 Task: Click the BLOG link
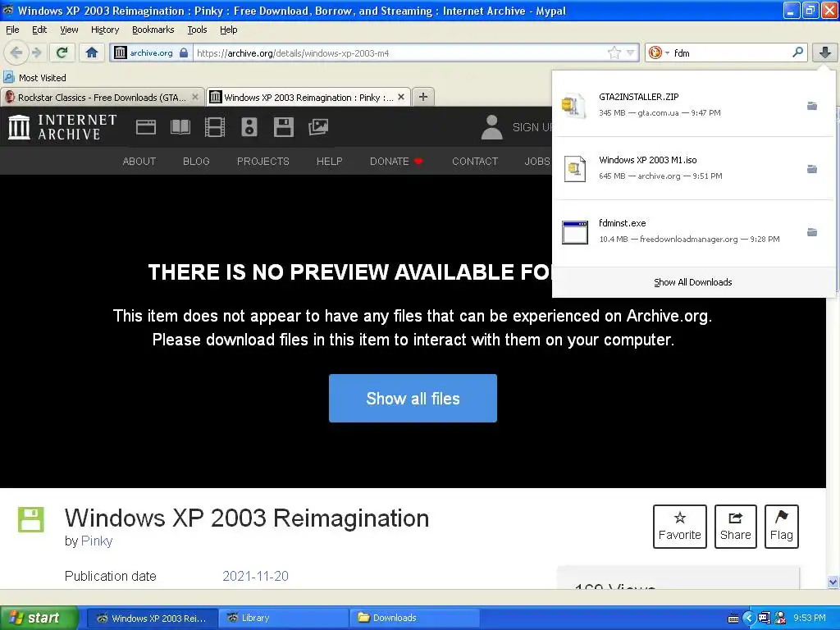tap(196, 162)
